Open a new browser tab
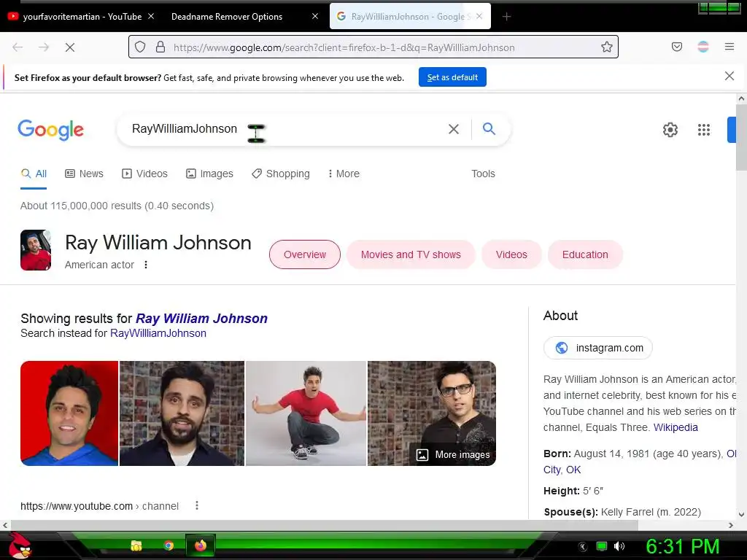The image size is (747, 560). coord(506,17)
